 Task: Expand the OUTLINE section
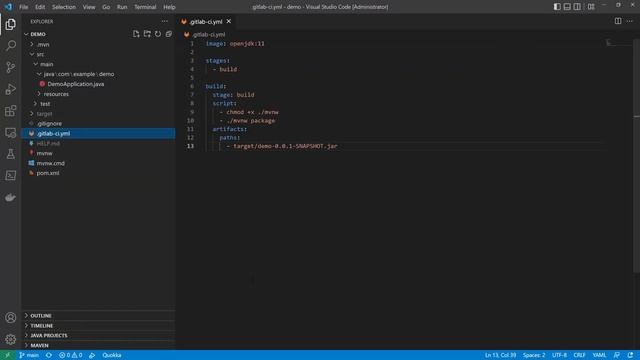(x=98, y=316)
